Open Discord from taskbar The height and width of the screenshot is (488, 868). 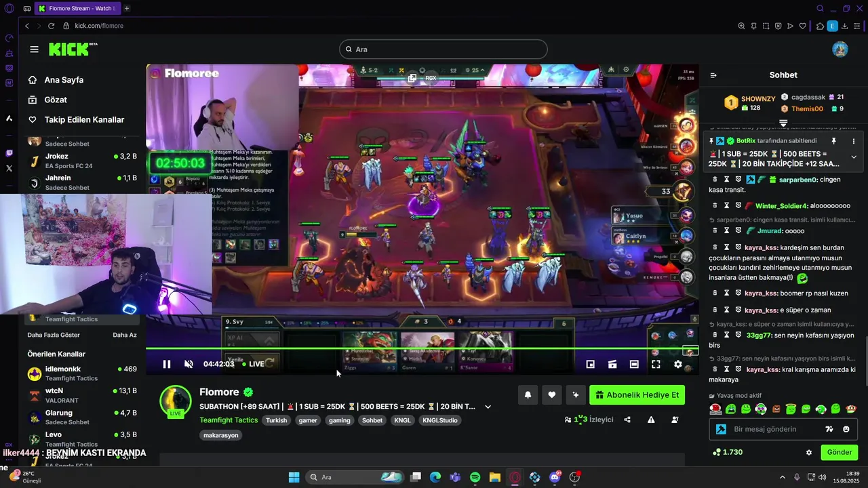coord(555,477)
